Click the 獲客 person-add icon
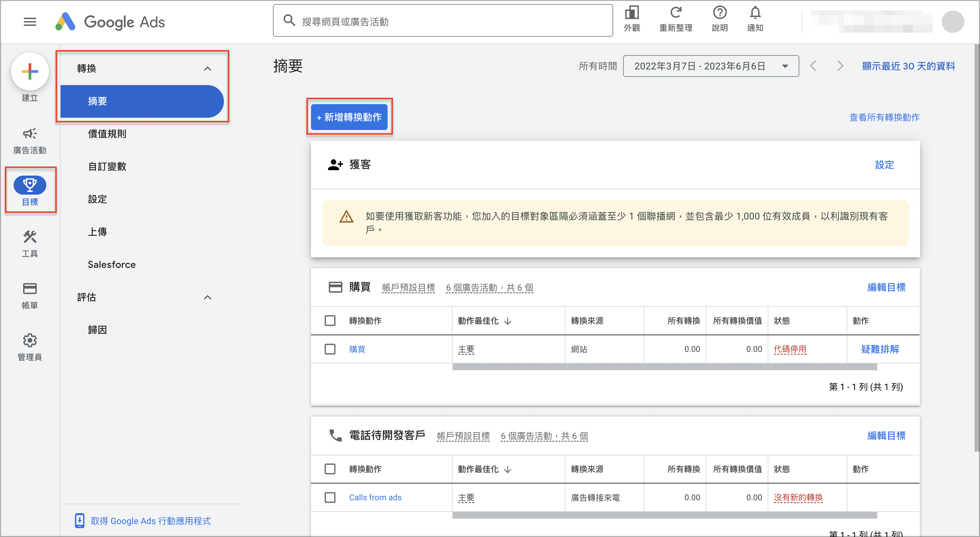The width and height of the screenshot is (980, 537). click(x=335, y=165)
